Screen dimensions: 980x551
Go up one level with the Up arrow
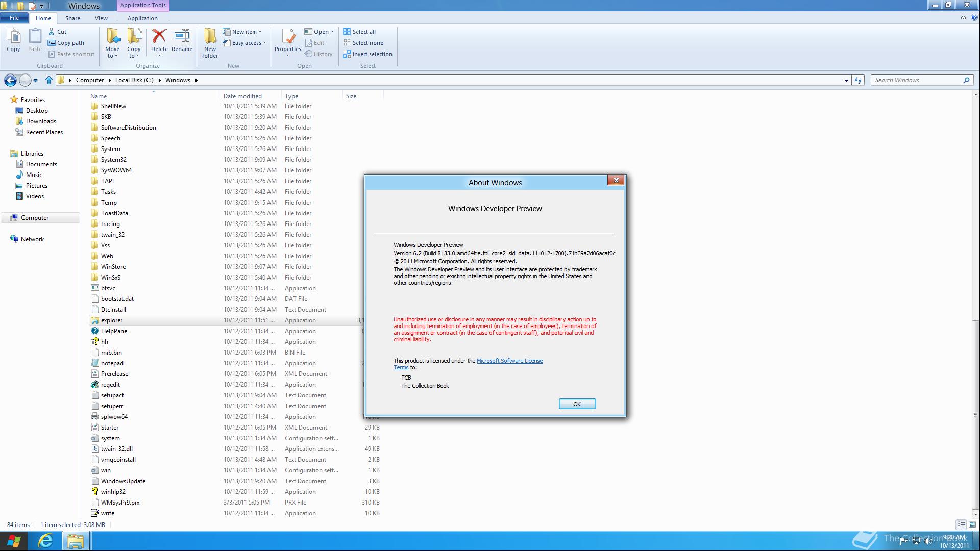point(49,80)
